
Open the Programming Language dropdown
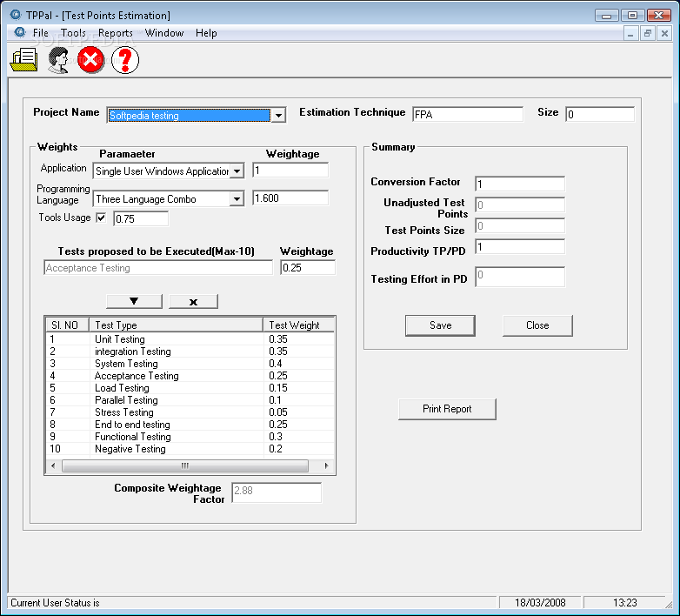[x=237, y=199]
